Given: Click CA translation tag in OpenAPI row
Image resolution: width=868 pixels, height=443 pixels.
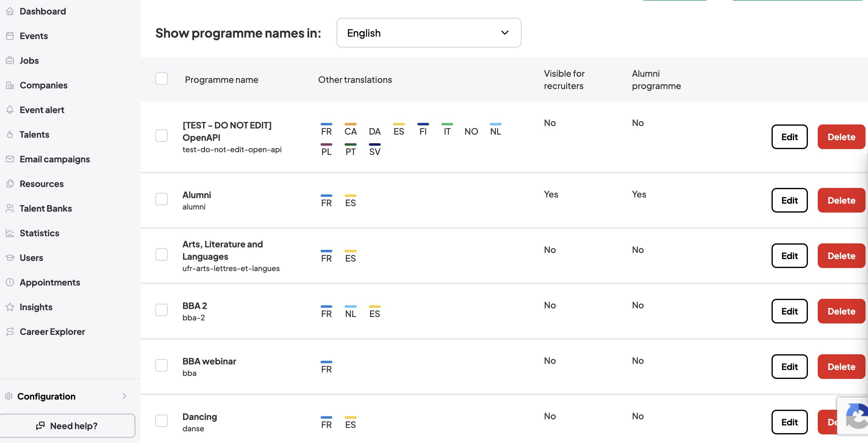Looking at the screenshot, I should coord(350,130).
